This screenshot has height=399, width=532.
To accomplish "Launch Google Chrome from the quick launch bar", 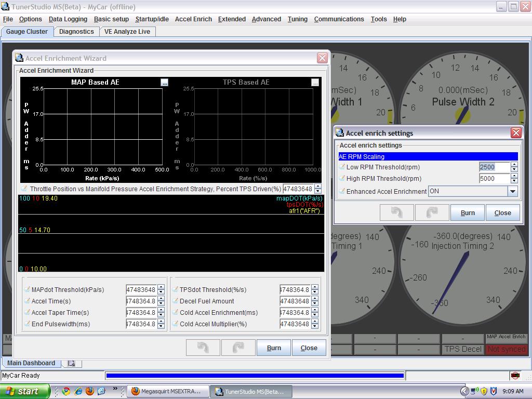I will point(66,391).
